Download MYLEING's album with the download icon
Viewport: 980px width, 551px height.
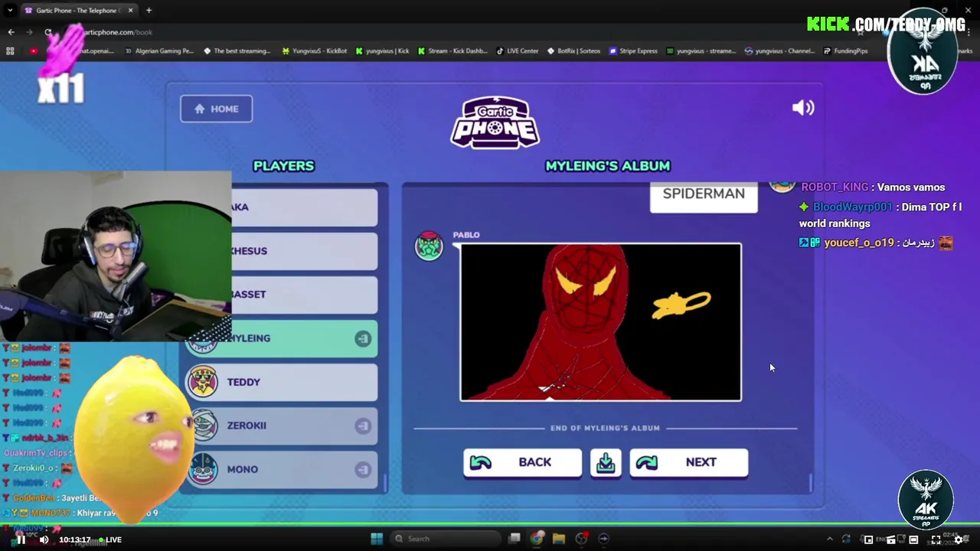[606, 462]
